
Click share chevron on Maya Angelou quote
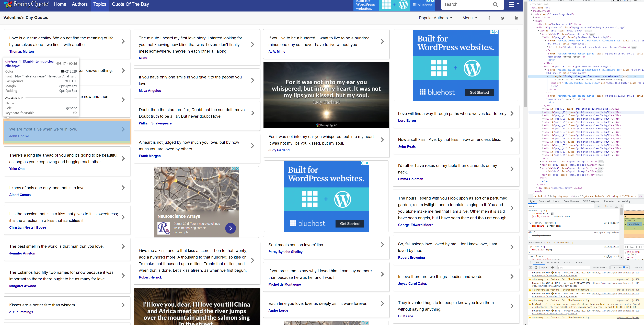point(253,80)
